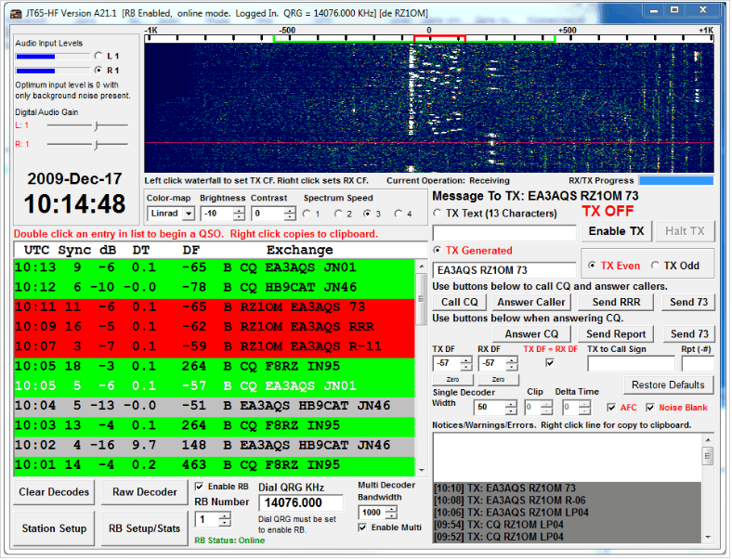The height and width of the screenshot is (560, 732).
Task: Select TX Odd period
Action: [656, 266]
